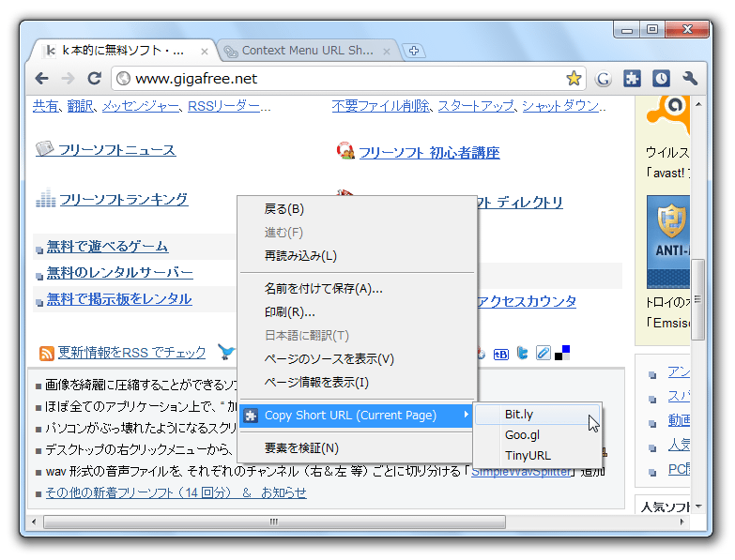
Task: Open the フリーソフトニュース link
Action: (x=116, y=150)
